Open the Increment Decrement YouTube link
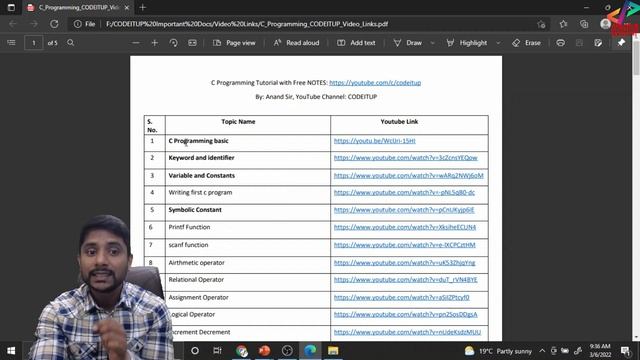The width and height of the screenshot is (640, 360). click(x=407, y=332)
